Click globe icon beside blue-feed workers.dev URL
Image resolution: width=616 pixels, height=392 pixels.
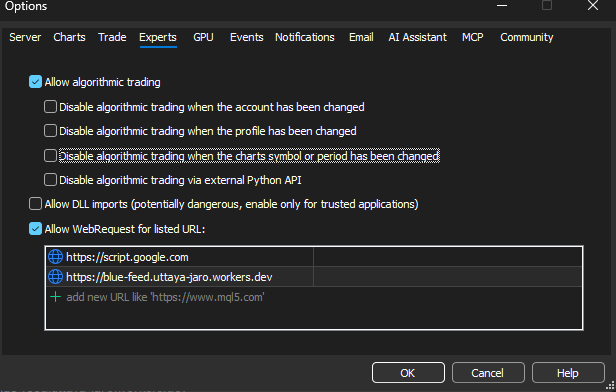(x=55, y=277)
